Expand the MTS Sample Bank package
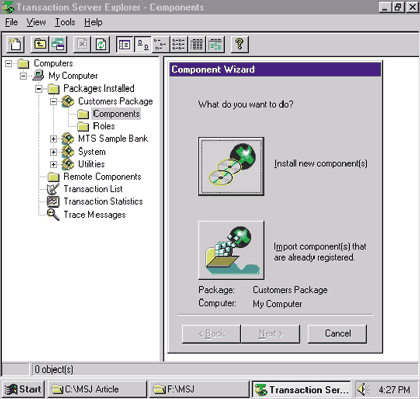Screen dimensions: 420x399 (x=53, y=139)
